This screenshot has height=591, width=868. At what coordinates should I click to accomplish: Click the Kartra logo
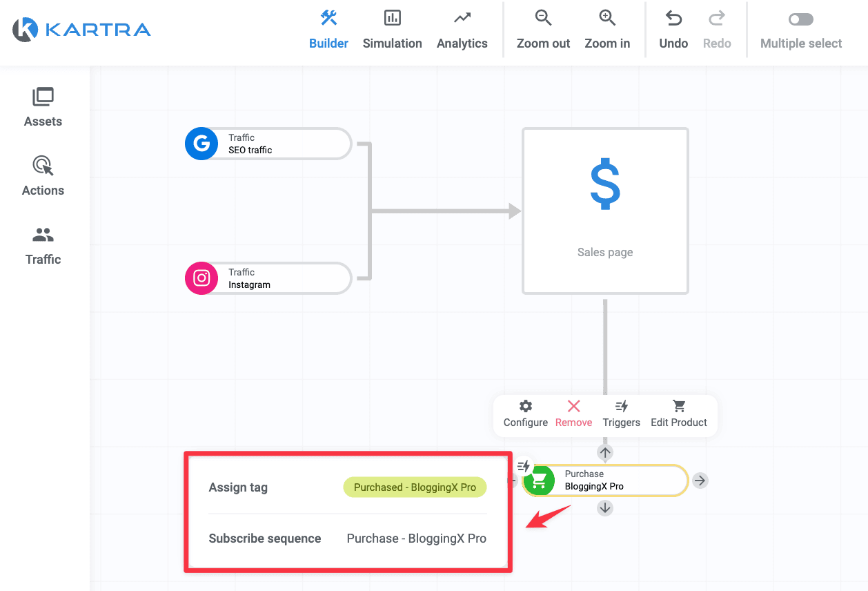(81, 29)
